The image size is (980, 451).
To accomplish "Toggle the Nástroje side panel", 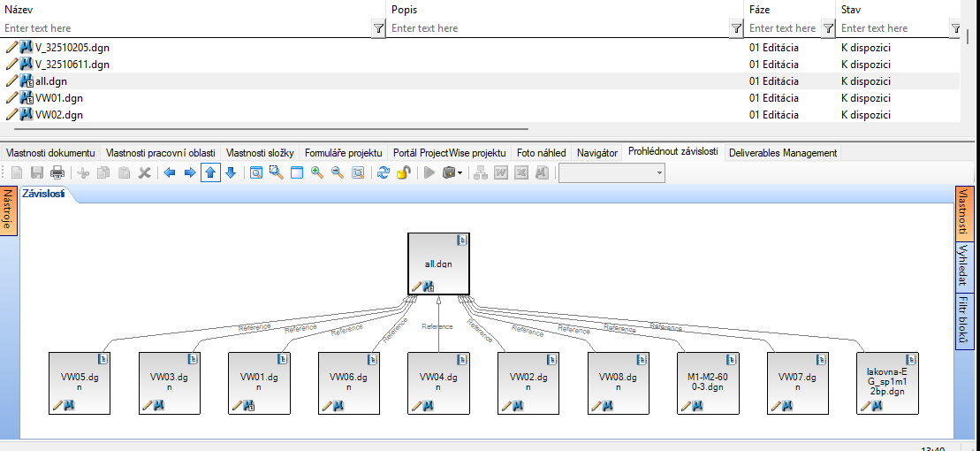I will tap(8, 209).
